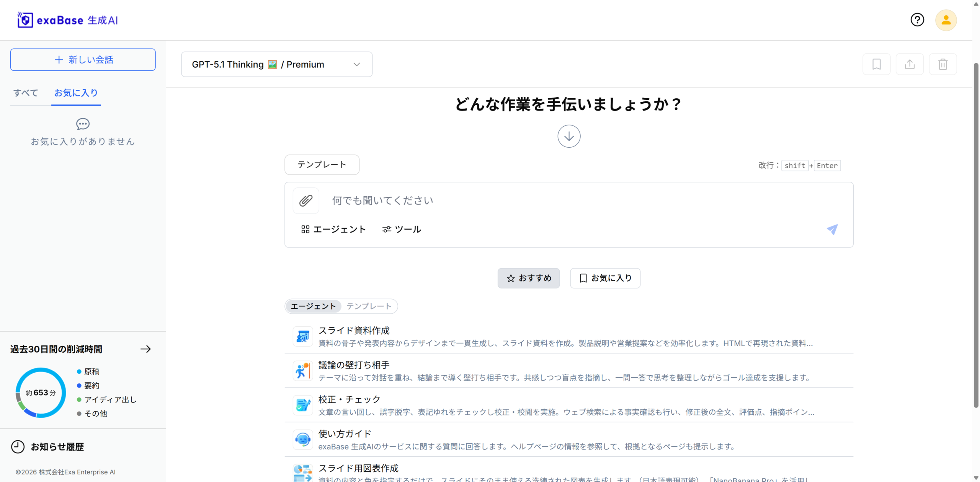Start a 新しい会話
The height and width of the screenshot is (482, 980).
pos(82,59)
